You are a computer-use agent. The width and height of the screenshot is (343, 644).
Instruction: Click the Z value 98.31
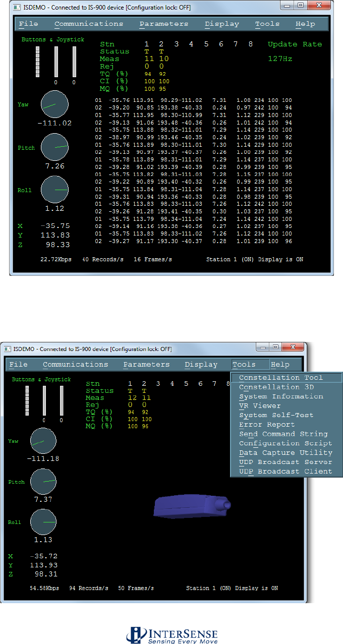(46, 574)
